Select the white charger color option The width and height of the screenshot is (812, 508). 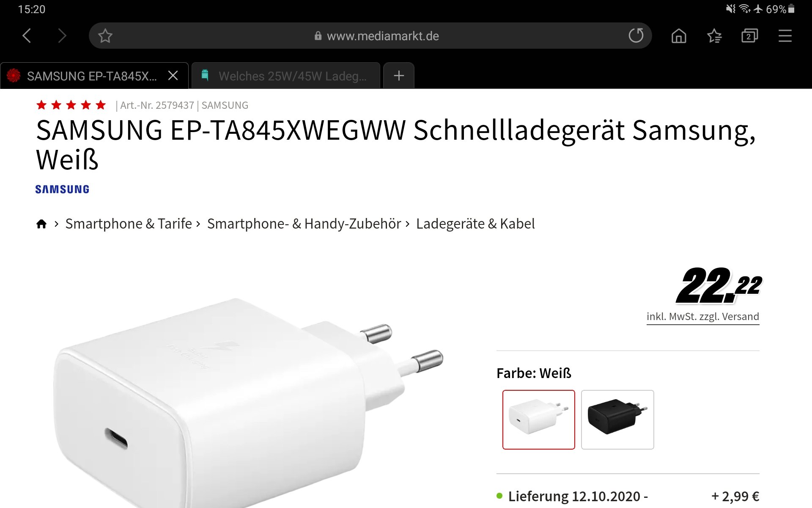pos(539,420)
